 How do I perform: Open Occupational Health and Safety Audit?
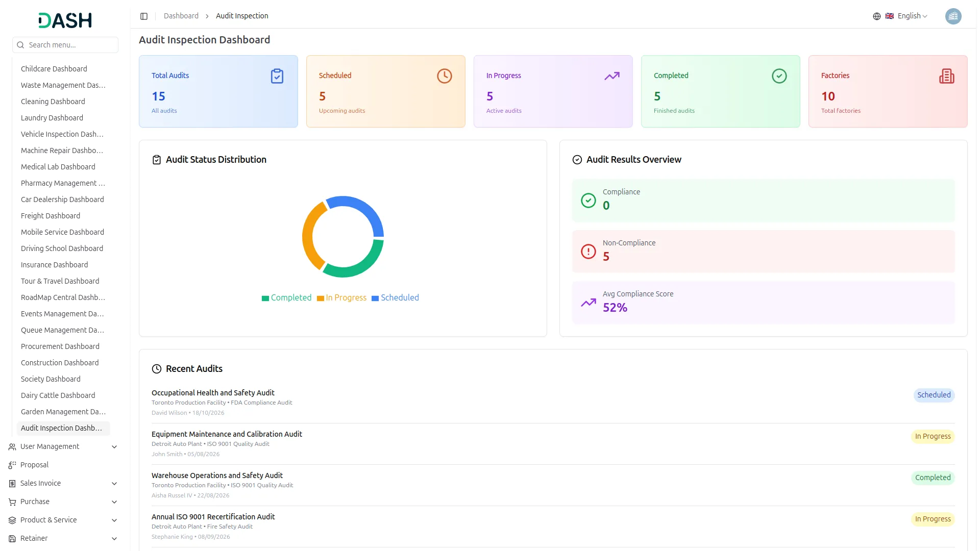point(213,393)
